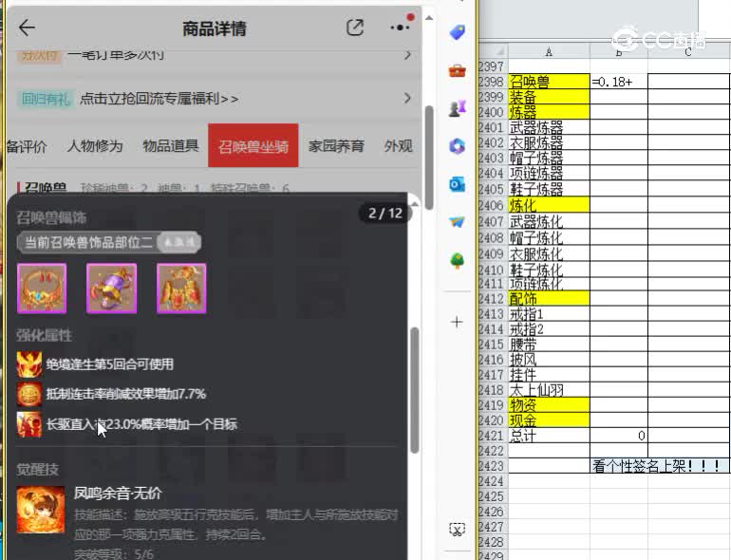Select the golden armor accessory thumbnail
Image resolution: width=731 pixels, height=560 pixels.
(181, 289)
